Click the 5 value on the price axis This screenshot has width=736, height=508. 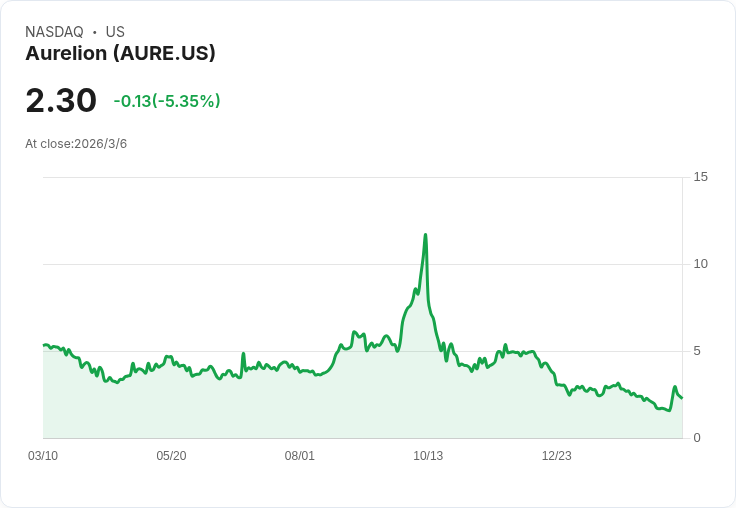697,351
